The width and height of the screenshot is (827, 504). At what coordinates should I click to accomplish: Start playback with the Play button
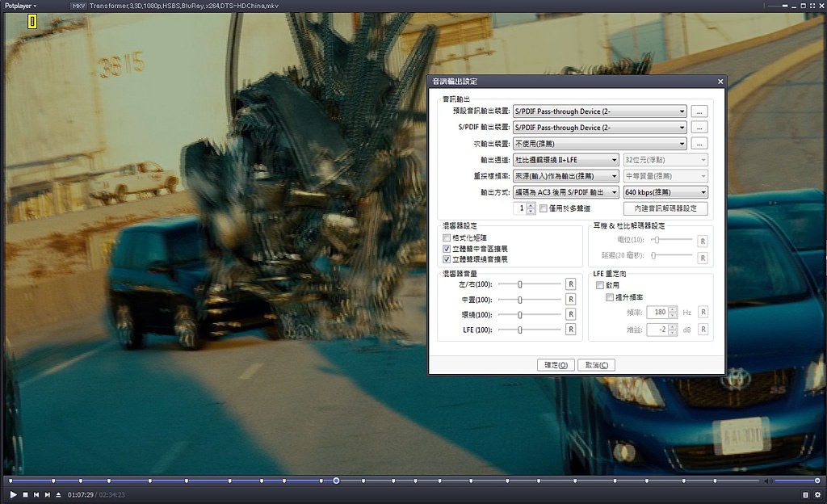[x=13, y=494]
